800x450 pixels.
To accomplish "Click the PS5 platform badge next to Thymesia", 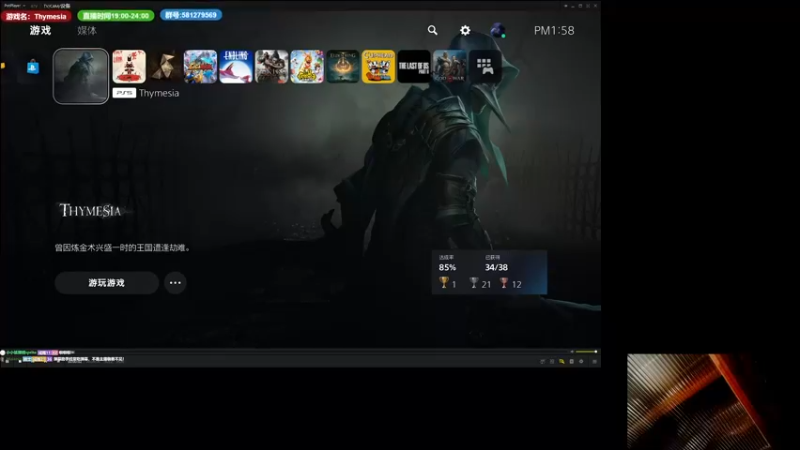I will (124, 93).
